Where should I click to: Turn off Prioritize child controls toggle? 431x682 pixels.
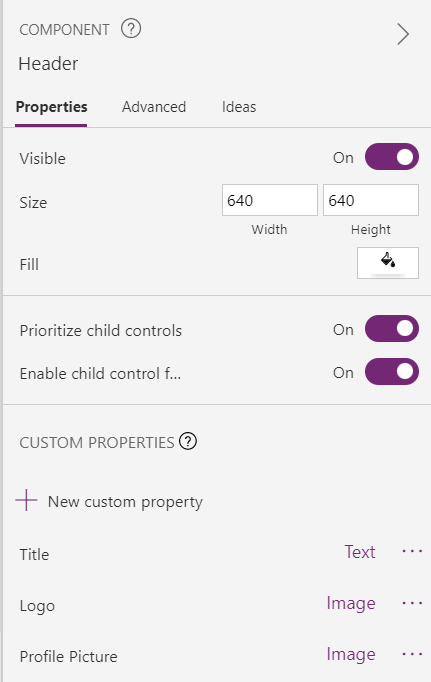coord(392,329)
